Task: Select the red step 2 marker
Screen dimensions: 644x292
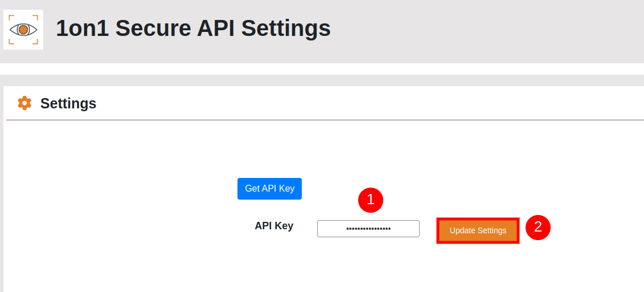Action: (x=538, y=228)
